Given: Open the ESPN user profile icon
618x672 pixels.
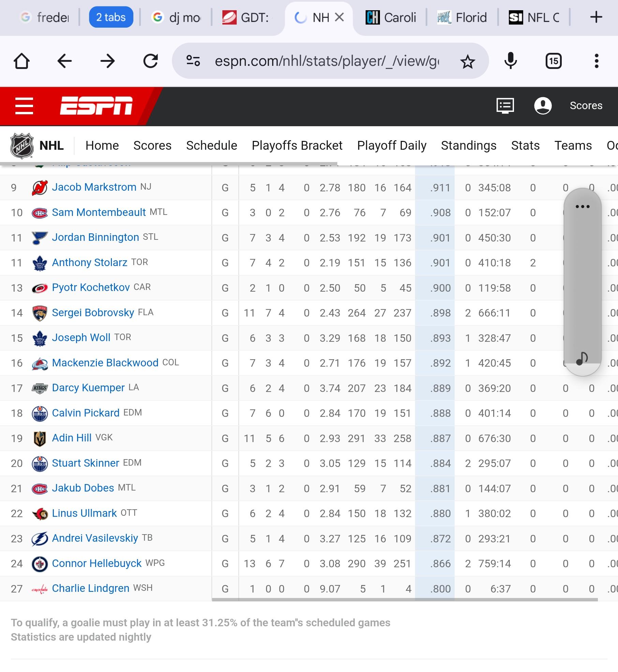Looking at the screenshot, I should coord(543,106).
